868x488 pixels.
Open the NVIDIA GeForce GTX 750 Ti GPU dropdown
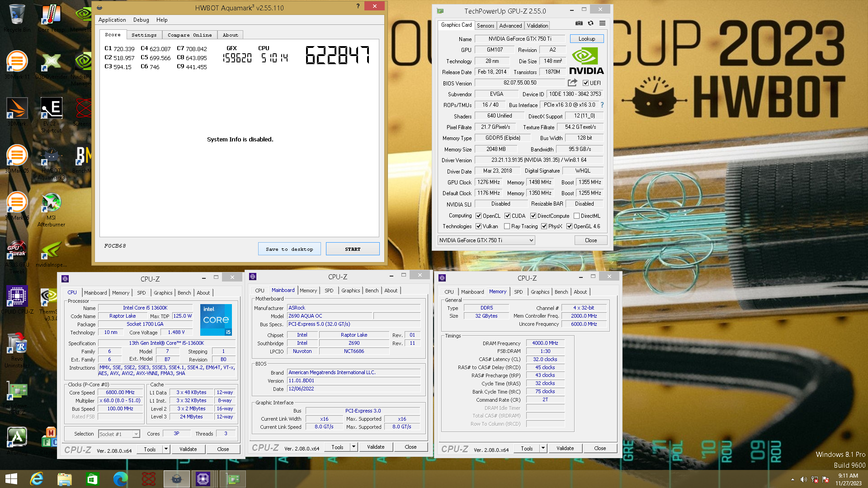486,240
